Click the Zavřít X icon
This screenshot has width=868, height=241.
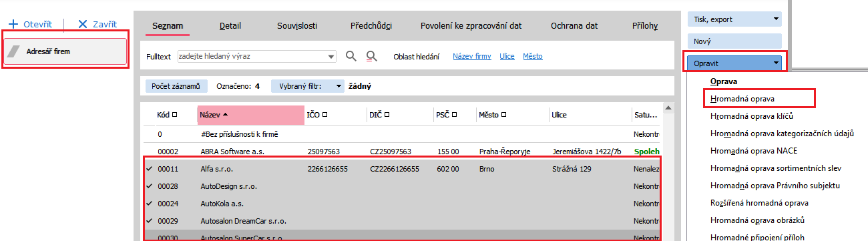(83, 24)
